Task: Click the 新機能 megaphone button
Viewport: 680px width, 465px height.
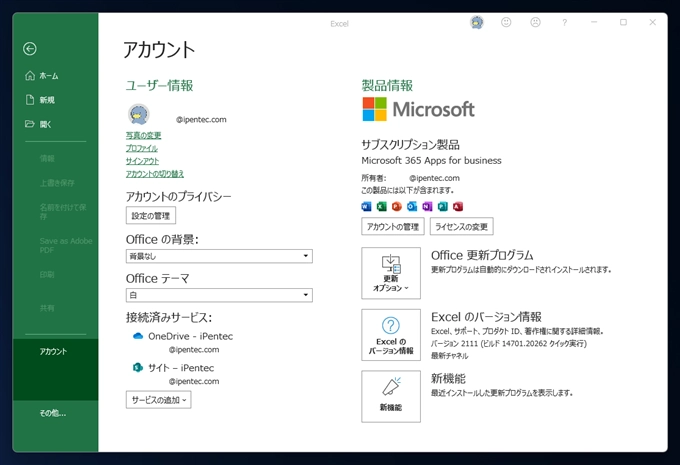Action: (x=391, y=396)
